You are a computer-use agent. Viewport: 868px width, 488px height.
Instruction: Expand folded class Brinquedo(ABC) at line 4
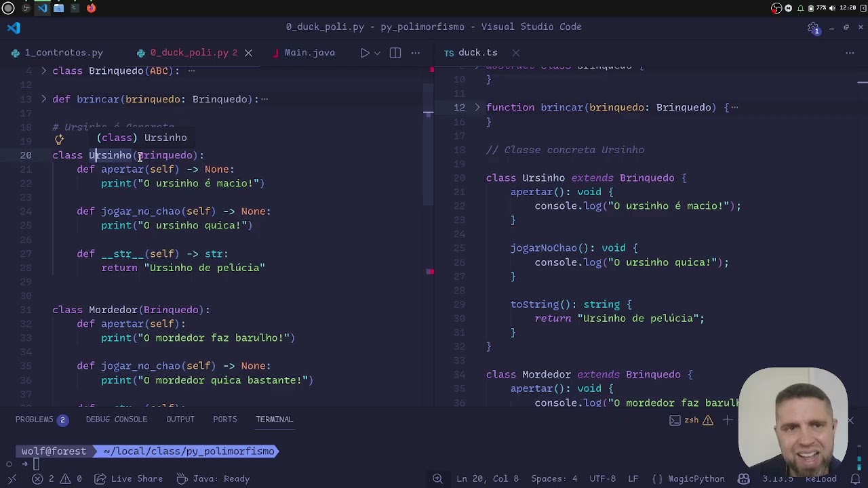pyautogui.click(x=44, y=70)
